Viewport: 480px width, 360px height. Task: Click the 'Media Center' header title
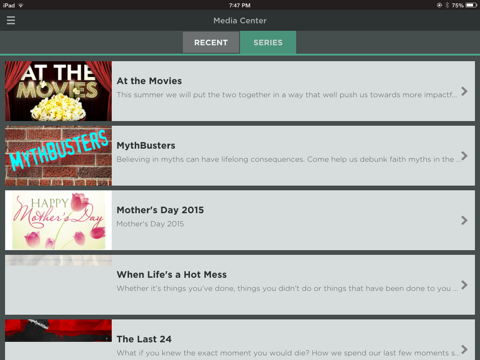240,21
